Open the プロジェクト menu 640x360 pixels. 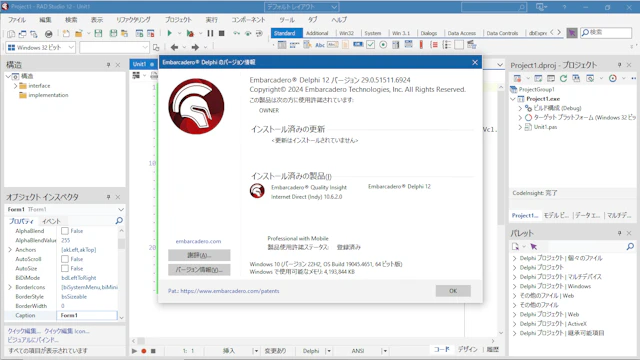[178, 20]
